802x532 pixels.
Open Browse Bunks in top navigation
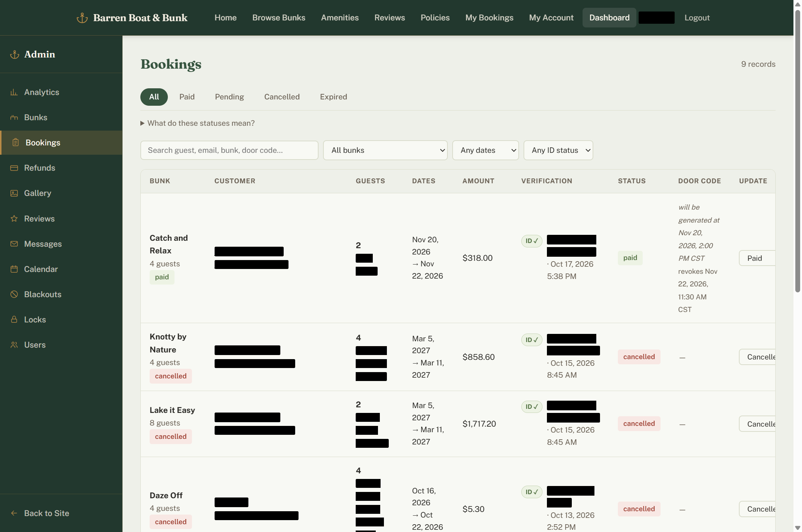279,18
